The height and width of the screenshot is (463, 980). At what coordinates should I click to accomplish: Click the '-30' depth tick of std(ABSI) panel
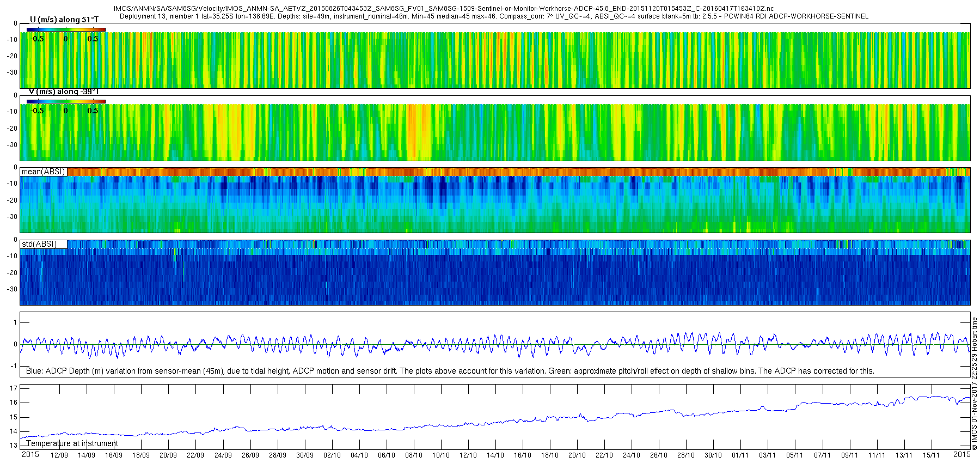[x=12, y=289]
